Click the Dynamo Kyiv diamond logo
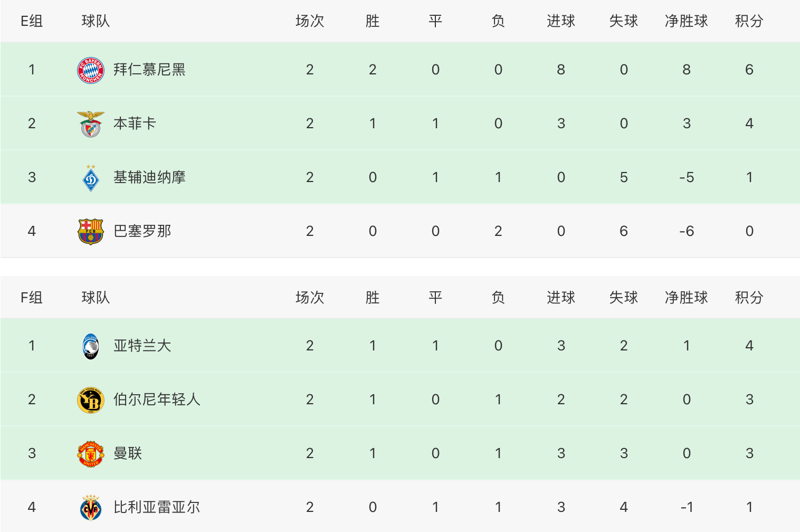 tap(91, 177)
